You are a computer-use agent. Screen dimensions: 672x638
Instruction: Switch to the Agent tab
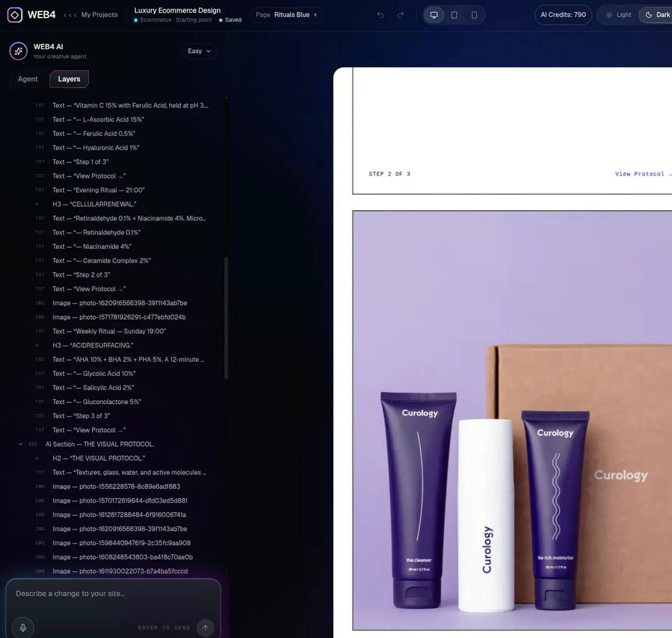[x=28, y=79]
